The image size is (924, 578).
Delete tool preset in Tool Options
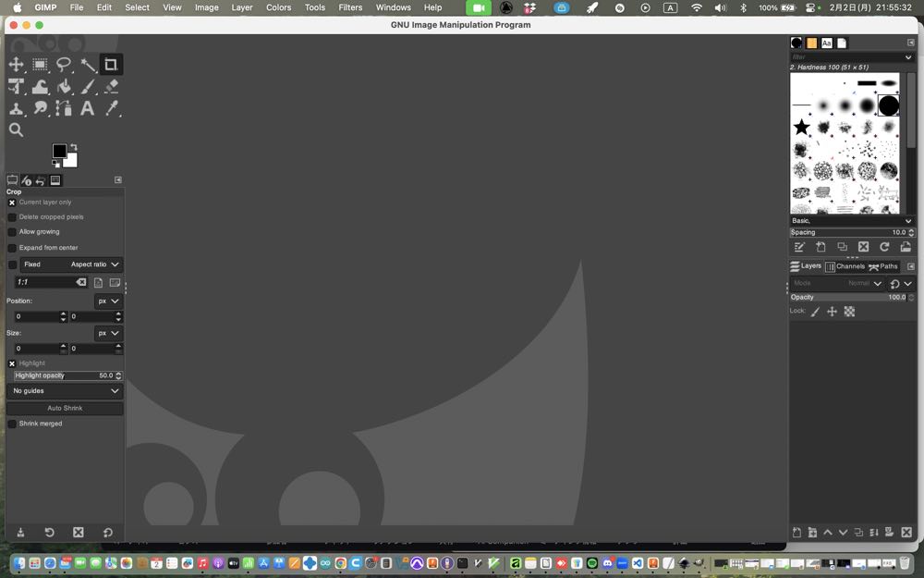point(78,533)
